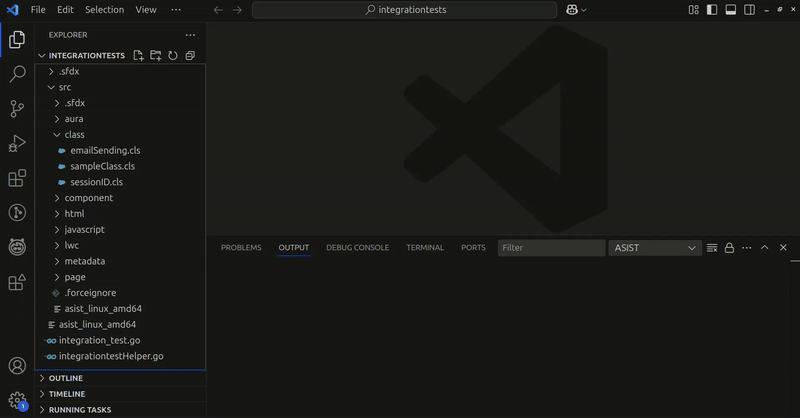Close the bottom panel
Image resolution: width=800 pixels, height=418 pixels.
coord(783,248)
